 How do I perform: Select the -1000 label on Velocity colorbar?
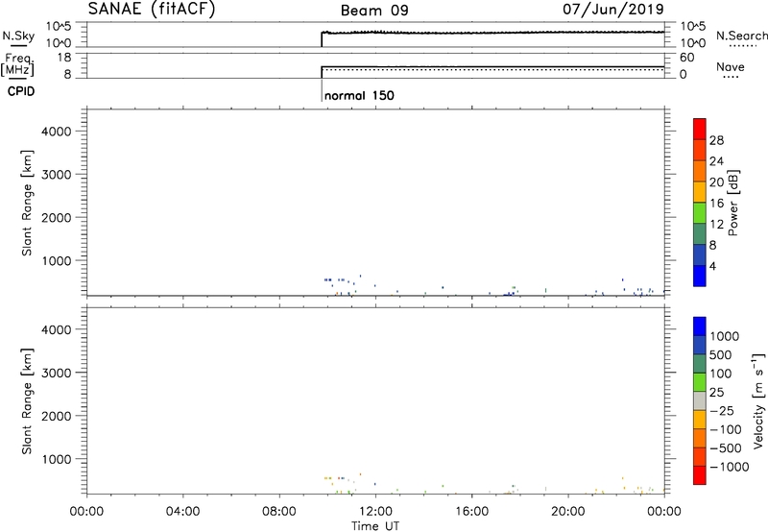(730, 467)
